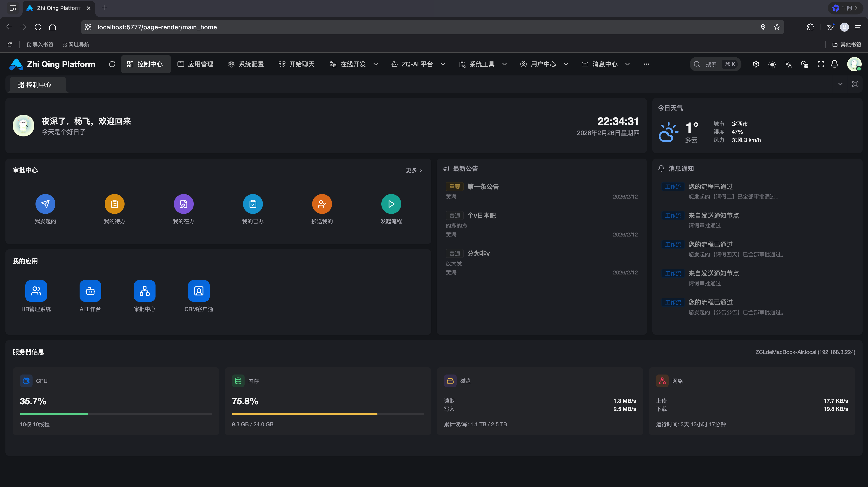The width and height of the screenshot is (868, 487).
Task: Open the AI工作台 robot icon
Action: coord(90,291)
